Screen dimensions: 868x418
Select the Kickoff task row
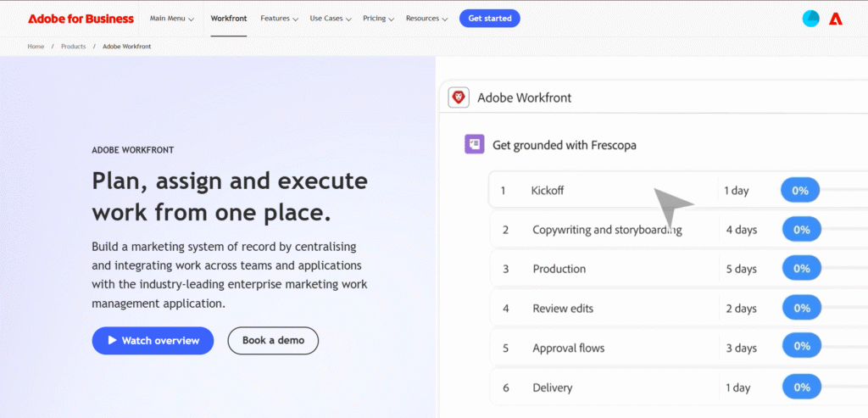tap(678, 190)
